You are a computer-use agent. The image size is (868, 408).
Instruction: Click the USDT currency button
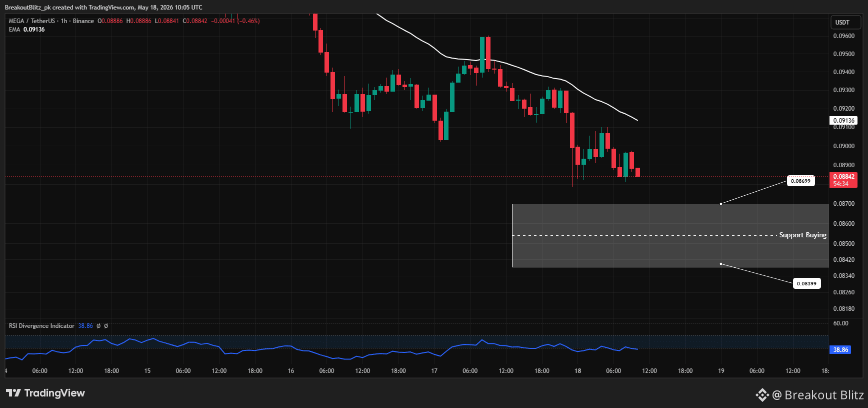845,22
